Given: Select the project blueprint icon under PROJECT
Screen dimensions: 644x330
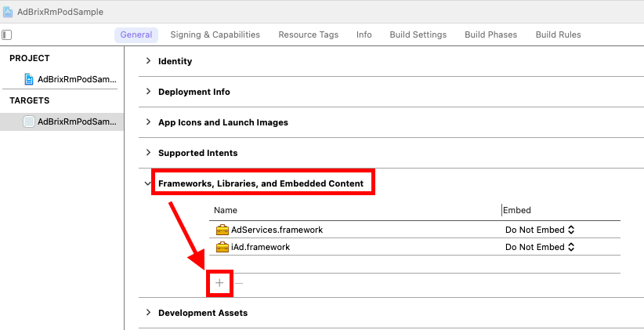Looking at the screenshot, I should pos(29,79).
